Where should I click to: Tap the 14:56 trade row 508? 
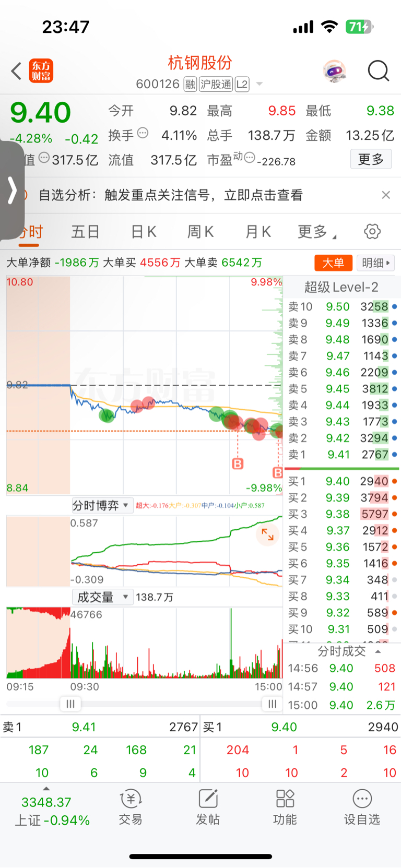341,668
